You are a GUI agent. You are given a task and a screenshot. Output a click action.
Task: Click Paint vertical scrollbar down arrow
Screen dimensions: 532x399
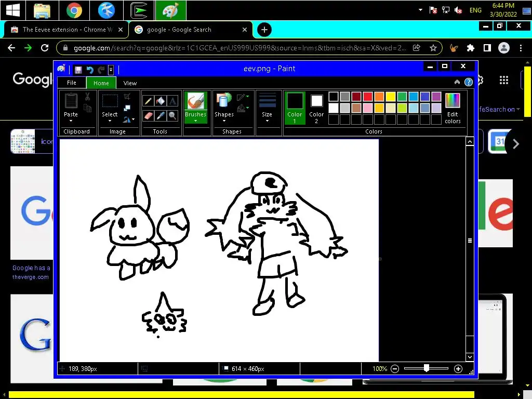coord(470,357)
